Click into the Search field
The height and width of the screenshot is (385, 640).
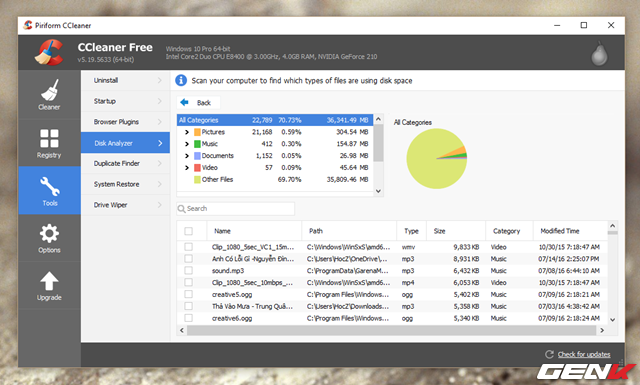click(236, 209)
